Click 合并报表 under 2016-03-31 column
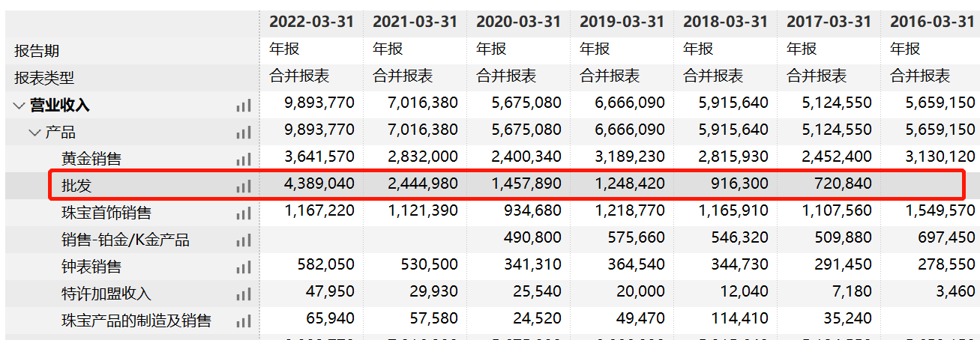980x340 pixels. tap(920, 76)
